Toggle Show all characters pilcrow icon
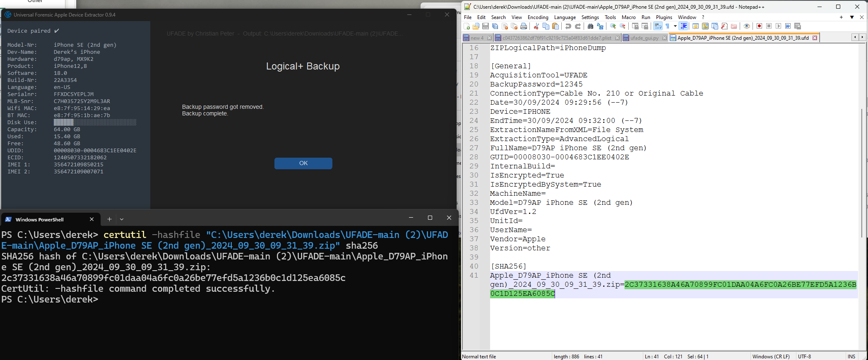868x360 pixels. [x=667, y=26]
